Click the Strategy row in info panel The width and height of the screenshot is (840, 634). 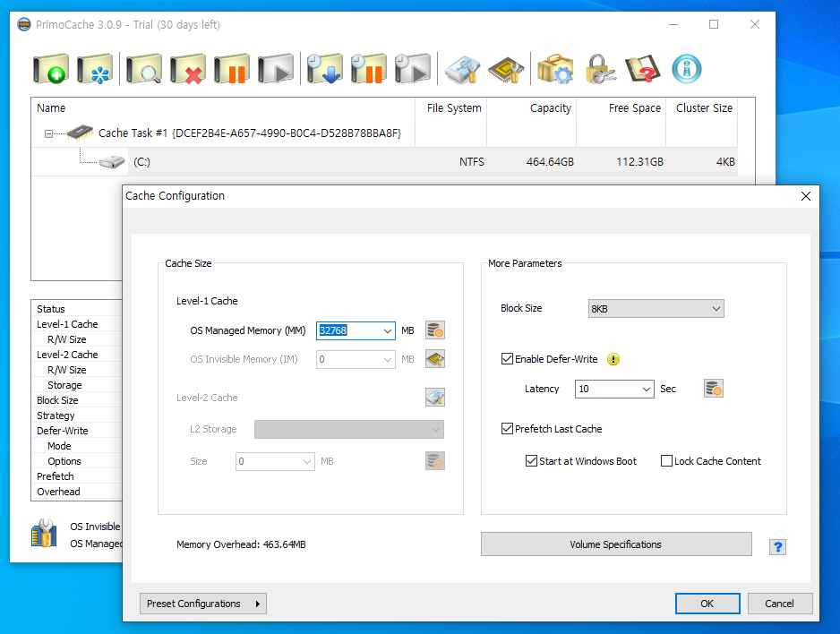click(77, 416)
